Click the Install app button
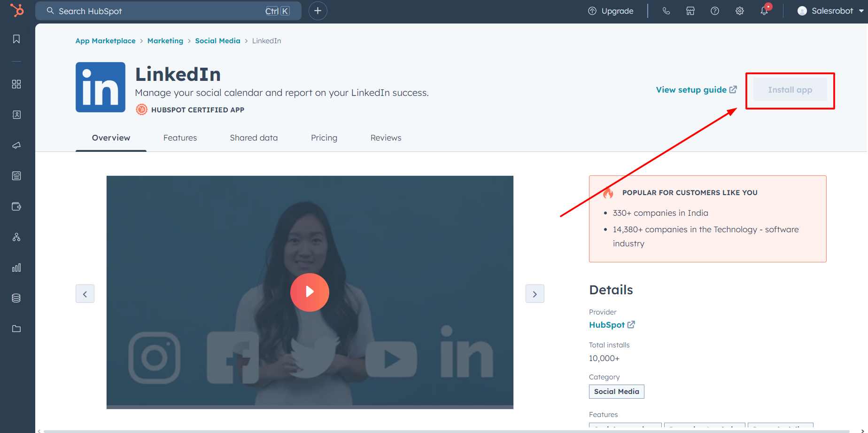Screen dimensions: 868x433 click(790, 90)
